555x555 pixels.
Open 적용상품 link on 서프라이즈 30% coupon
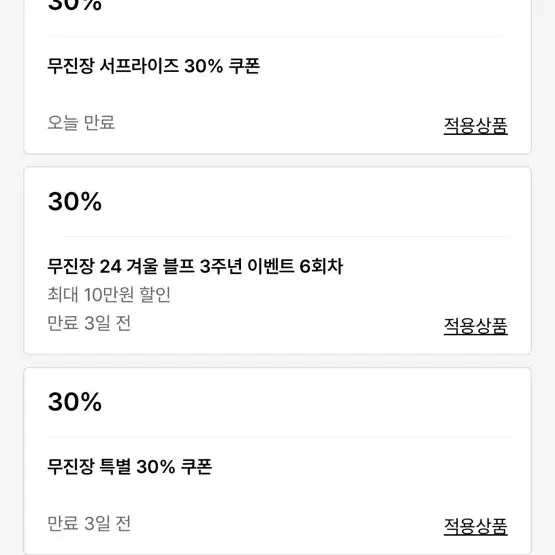pyautogui.click(x=475, y=125)
